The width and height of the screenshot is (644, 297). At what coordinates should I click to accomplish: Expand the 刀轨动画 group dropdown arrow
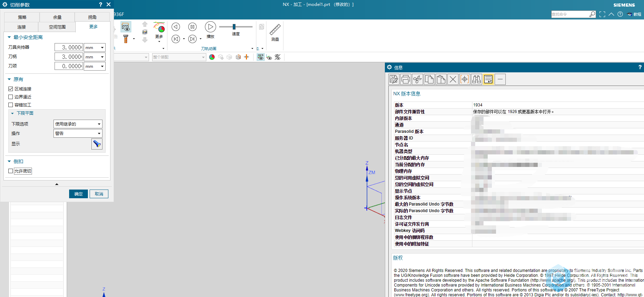click(252, 49)
